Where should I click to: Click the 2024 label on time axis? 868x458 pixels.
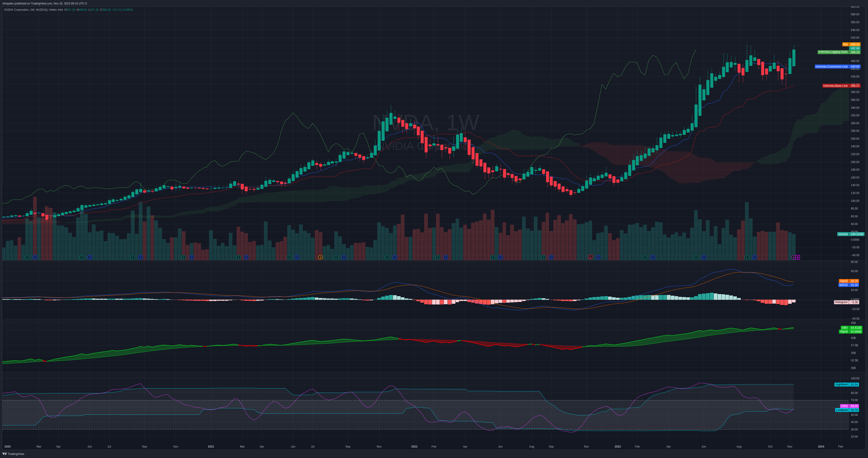(821, 446)
